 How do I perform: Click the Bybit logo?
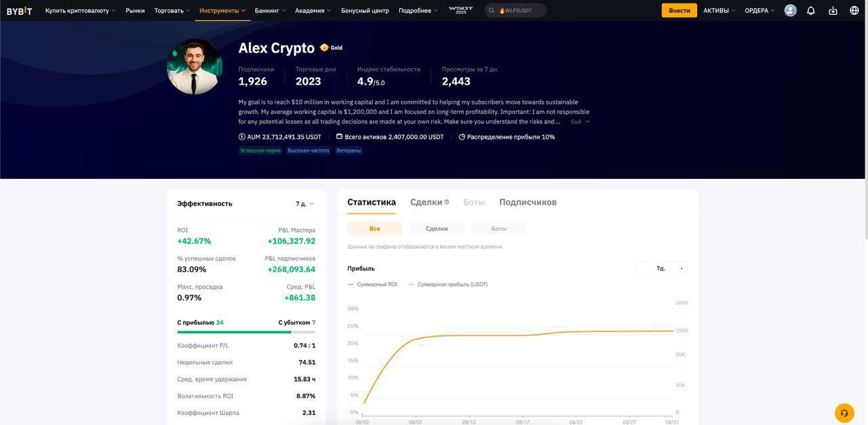pyautogui.click(x=19, y=10)
